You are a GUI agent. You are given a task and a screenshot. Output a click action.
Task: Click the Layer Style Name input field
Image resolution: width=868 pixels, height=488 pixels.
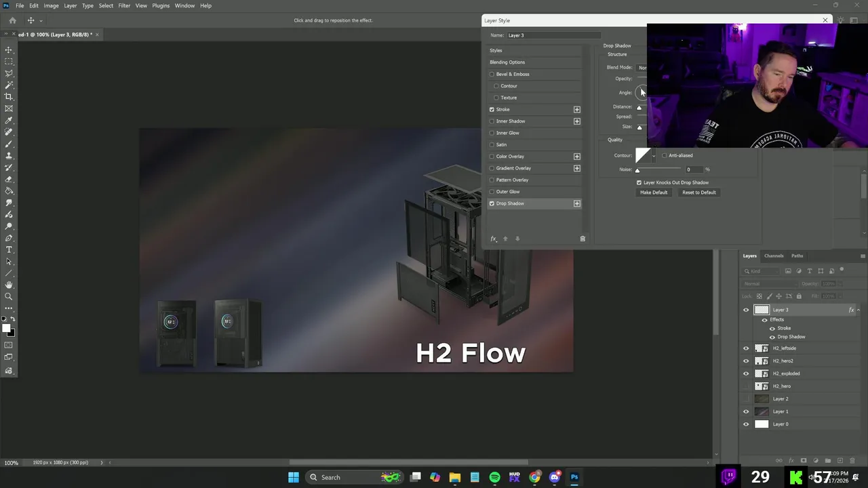553,35
